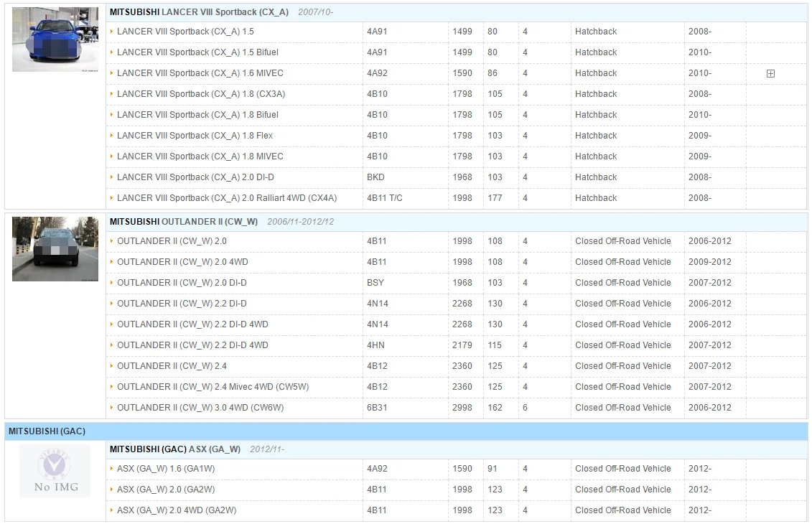This screenshot has width=812, height=524.
Task: Click 6B31 engine code cell
Action: pos(377,408)
